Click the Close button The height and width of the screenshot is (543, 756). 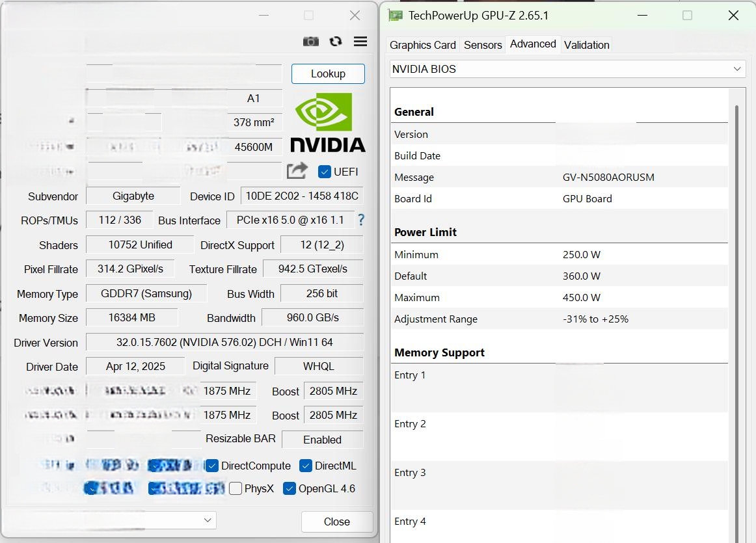click(x=336, y=522)
